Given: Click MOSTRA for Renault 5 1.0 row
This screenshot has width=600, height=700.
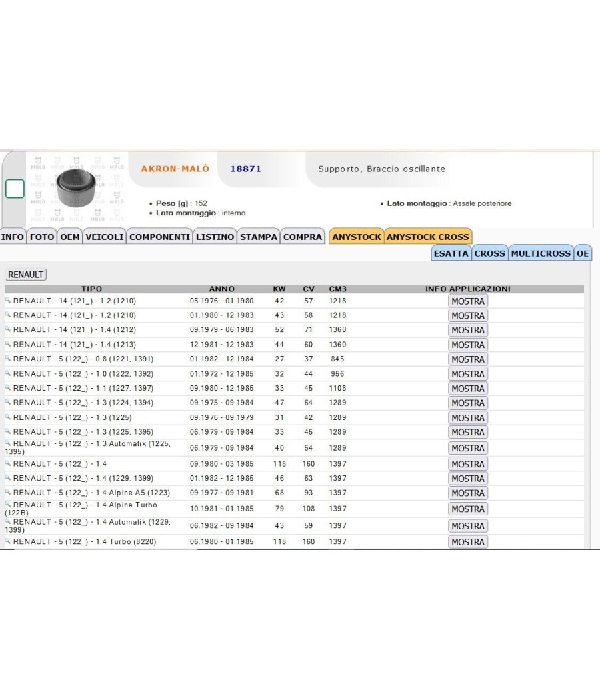Looking at the screenshot, I should [x=468, y=373].
